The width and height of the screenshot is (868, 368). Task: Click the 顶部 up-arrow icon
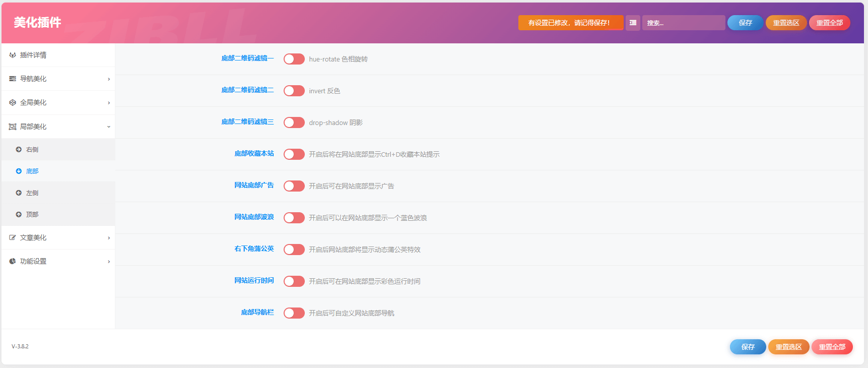click(19, 214)
